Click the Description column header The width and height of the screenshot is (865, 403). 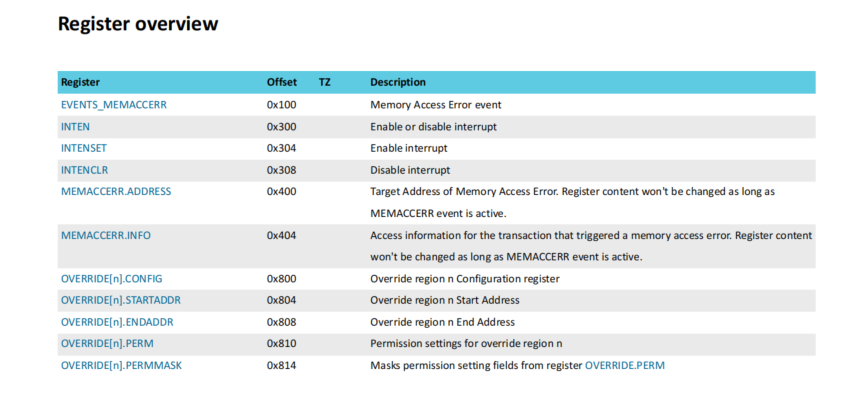pos(398,83)
